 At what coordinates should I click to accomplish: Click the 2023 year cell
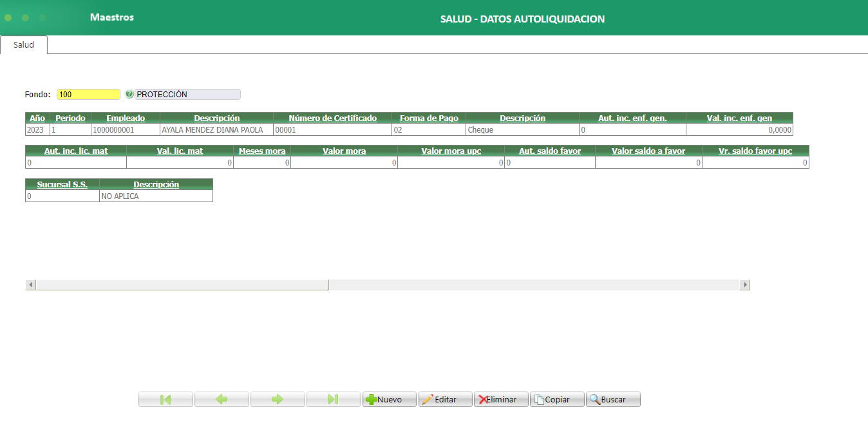point(37,130)
